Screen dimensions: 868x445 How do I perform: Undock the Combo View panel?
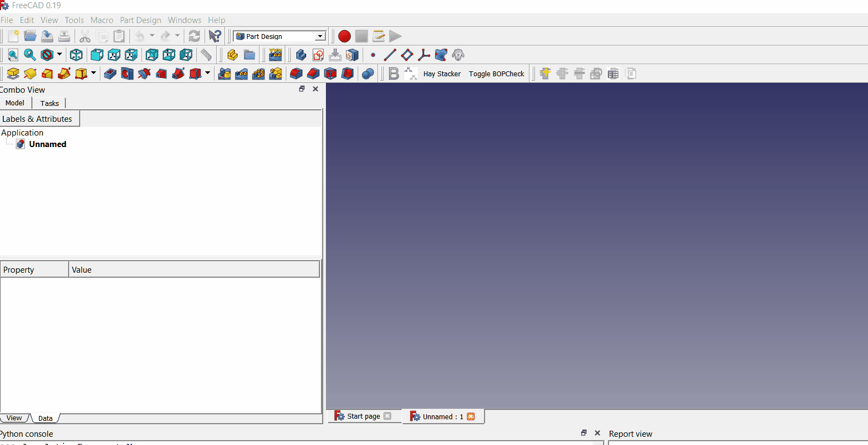[302, 89]
